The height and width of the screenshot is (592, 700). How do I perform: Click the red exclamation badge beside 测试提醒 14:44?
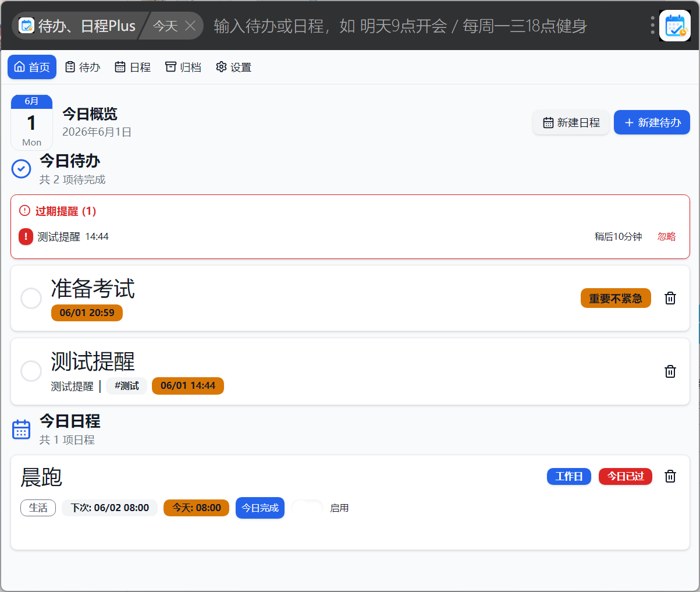(x=26, y=236)
